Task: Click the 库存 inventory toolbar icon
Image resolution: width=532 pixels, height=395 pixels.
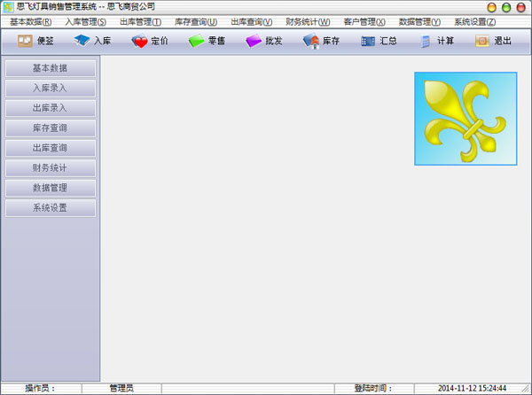Action: [x=311, y=41]
